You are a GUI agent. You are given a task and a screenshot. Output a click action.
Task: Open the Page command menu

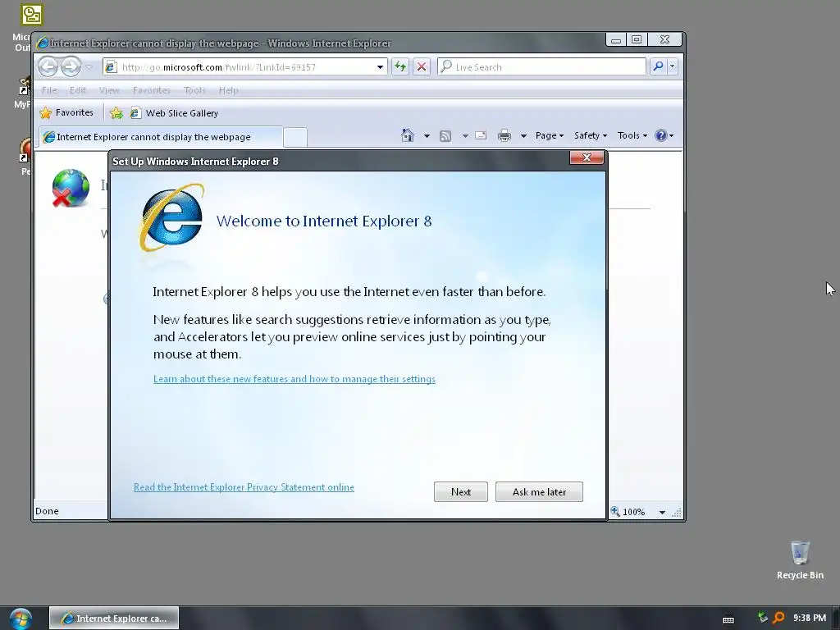click(x=549, y=135)
